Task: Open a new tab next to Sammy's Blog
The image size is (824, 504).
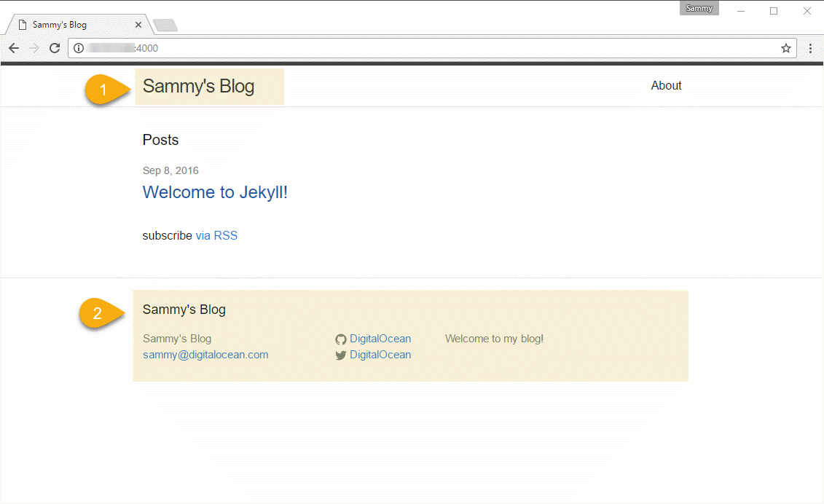Action: 165,25
